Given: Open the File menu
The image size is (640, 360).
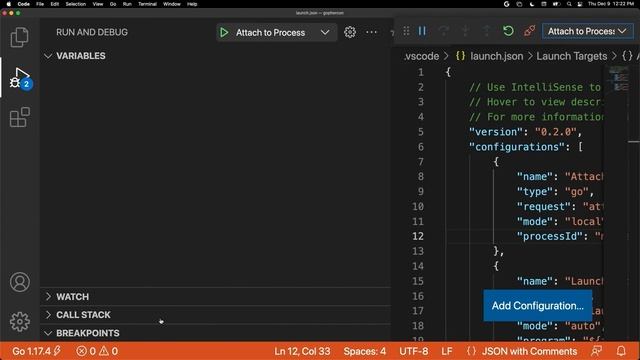Looking at the screenshot, I should tap(40, 4).
